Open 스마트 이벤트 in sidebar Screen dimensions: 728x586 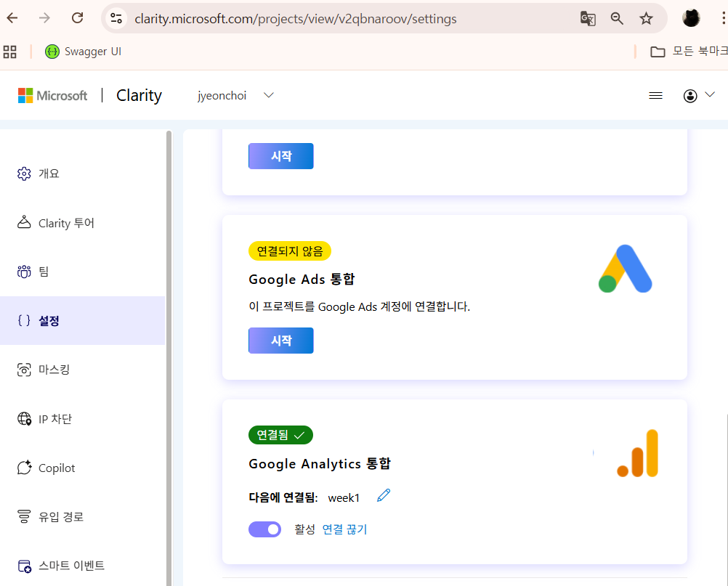tap(83, 566)
